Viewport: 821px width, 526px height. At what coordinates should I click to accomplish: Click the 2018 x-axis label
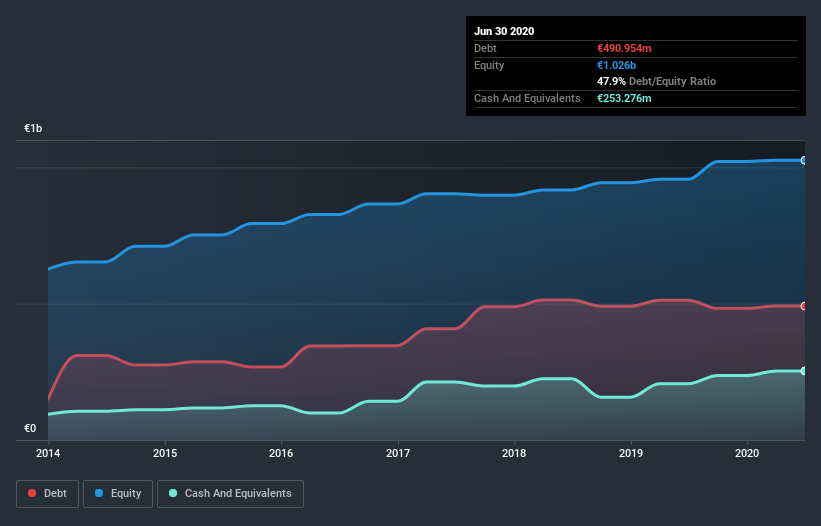pyautogui.click(x=514, y=453)
